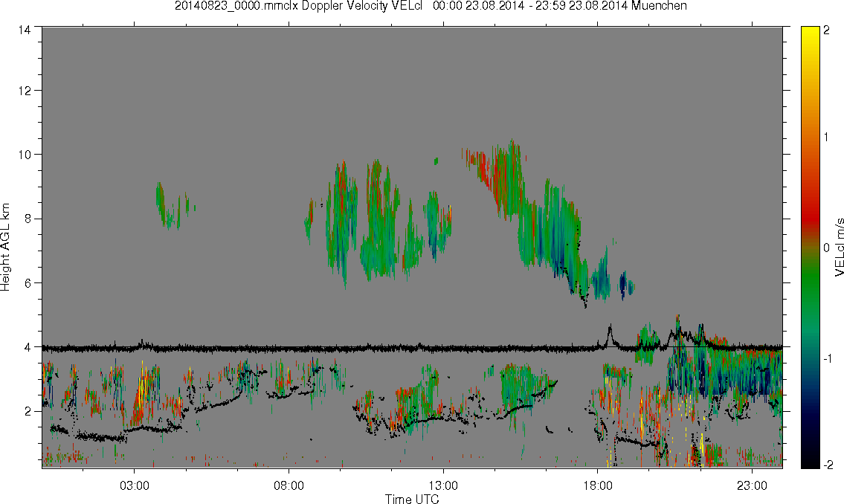
Task: Click the '08:00' time axis label
Action: [289, 486]
